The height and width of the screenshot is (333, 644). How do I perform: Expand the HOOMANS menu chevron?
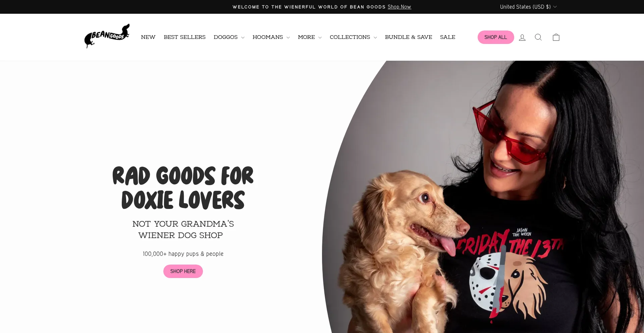tap(288, 38)
